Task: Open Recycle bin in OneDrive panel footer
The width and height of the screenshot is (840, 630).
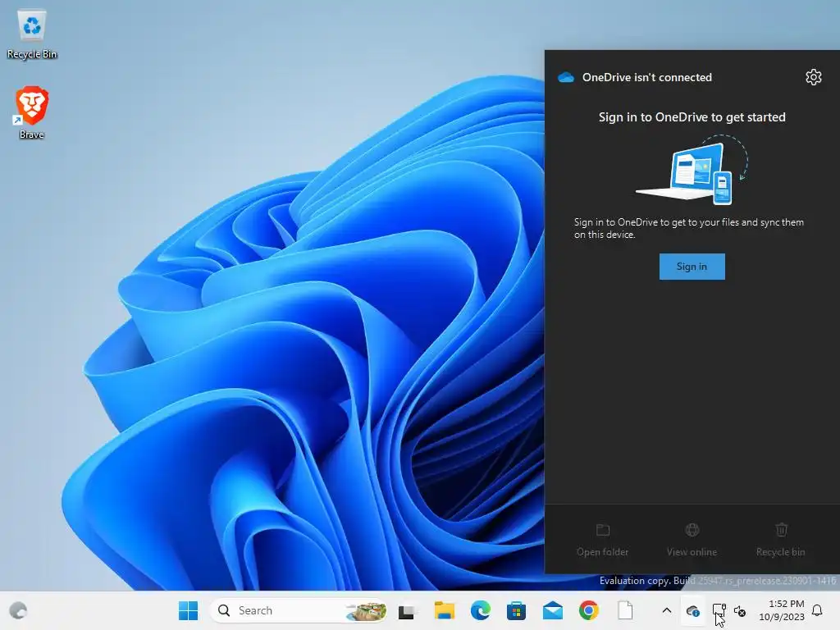Action: click(x=781, y=541)
